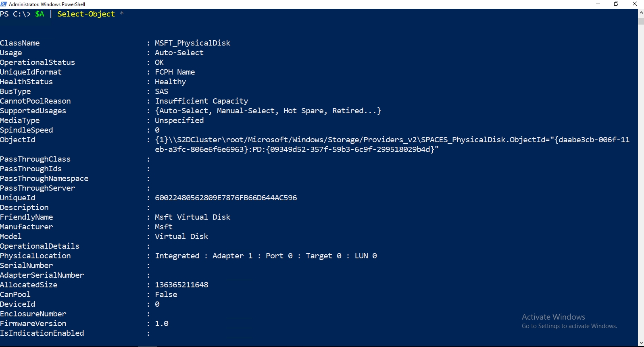Click the Select-Object command text

coord(86,14)
